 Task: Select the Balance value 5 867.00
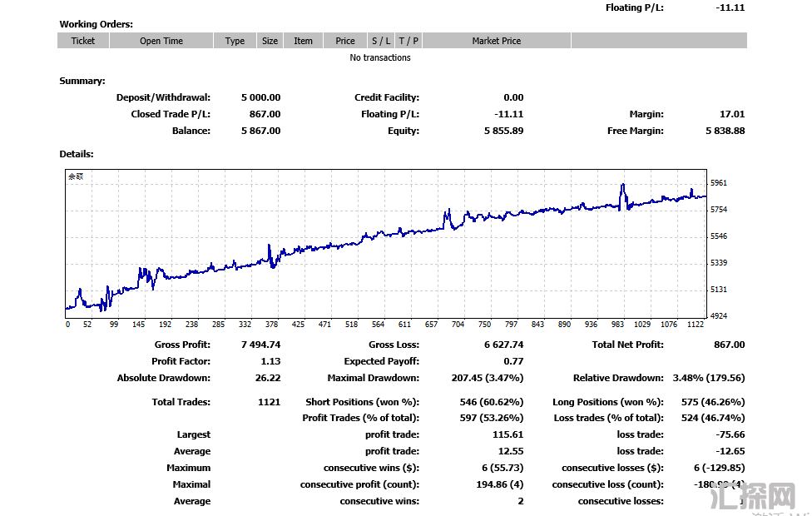[261, 131]
